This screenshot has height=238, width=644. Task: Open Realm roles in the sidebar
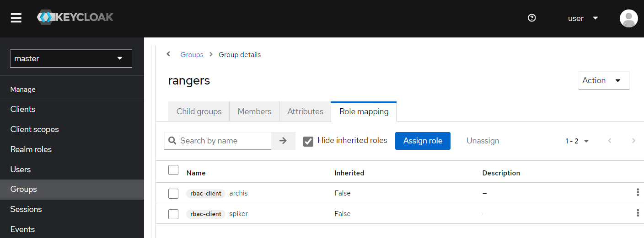pos(72,149)
